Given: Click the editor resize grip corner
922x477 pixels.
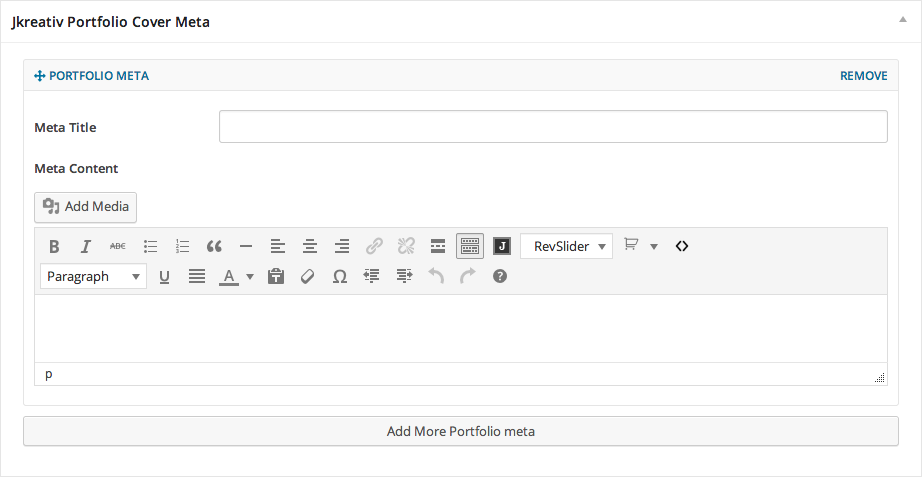Looking at the screenshot, I should click(x=880, y=378).
